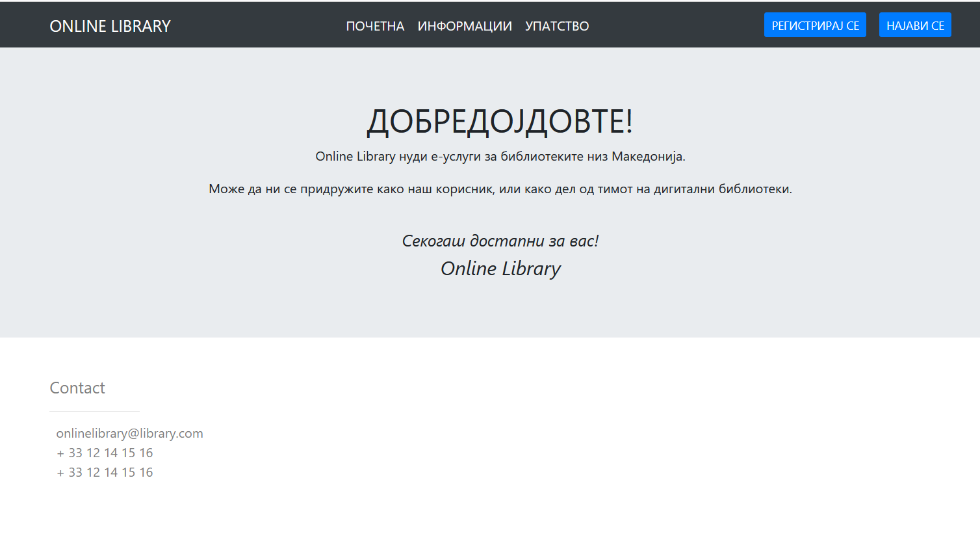The width and height of the screenshot is (980, 545).
Task: Open the УПАТСТВО navigation link
Action: (557, 26)
